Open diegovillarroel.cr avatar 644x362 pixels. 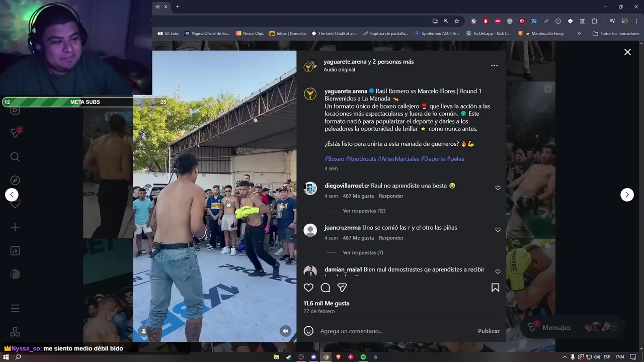click(310, 188)
